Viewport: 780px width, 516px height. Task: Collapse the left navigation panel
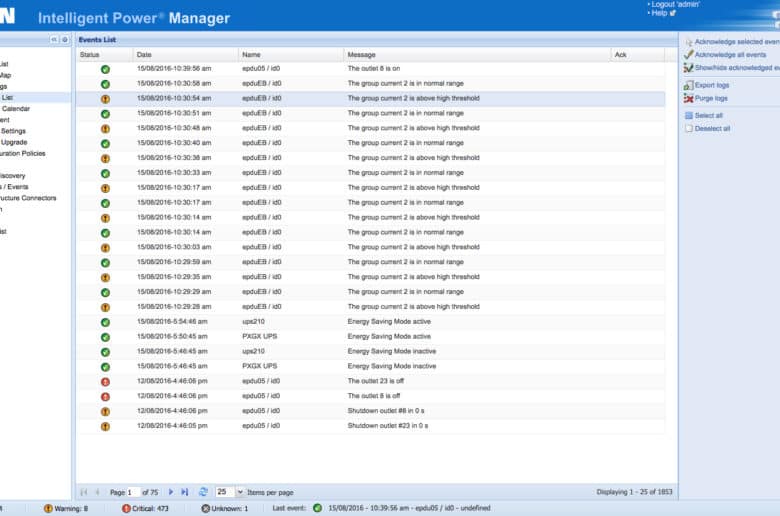click(x=54, y=39)
